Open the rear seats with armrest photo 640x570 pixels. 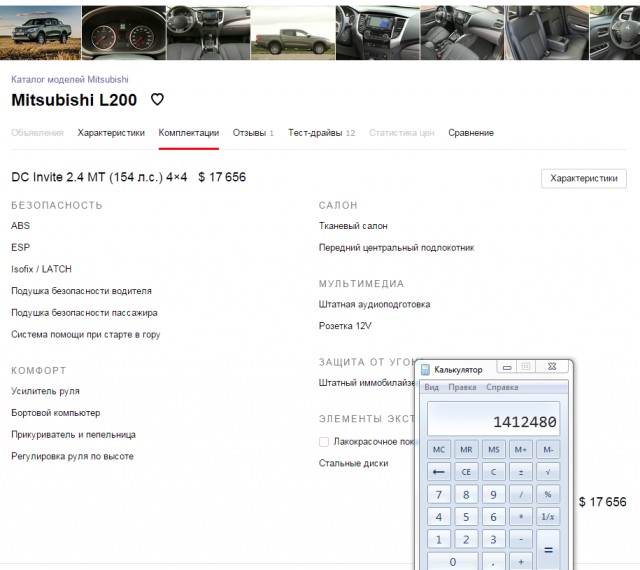click(547, 33)
